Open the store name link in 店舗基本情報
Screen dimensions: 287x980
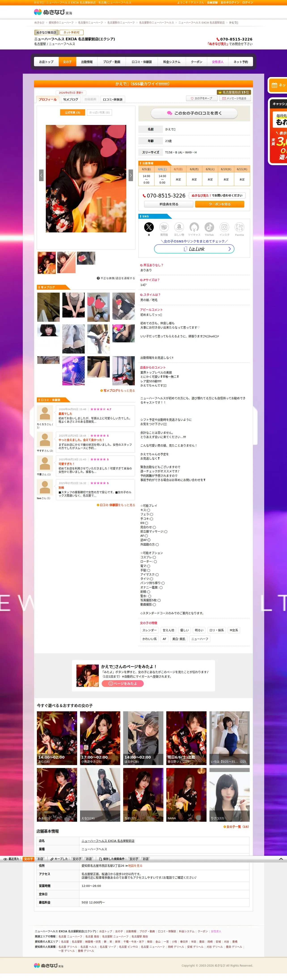pyautogui.click(x=108, y=841)
